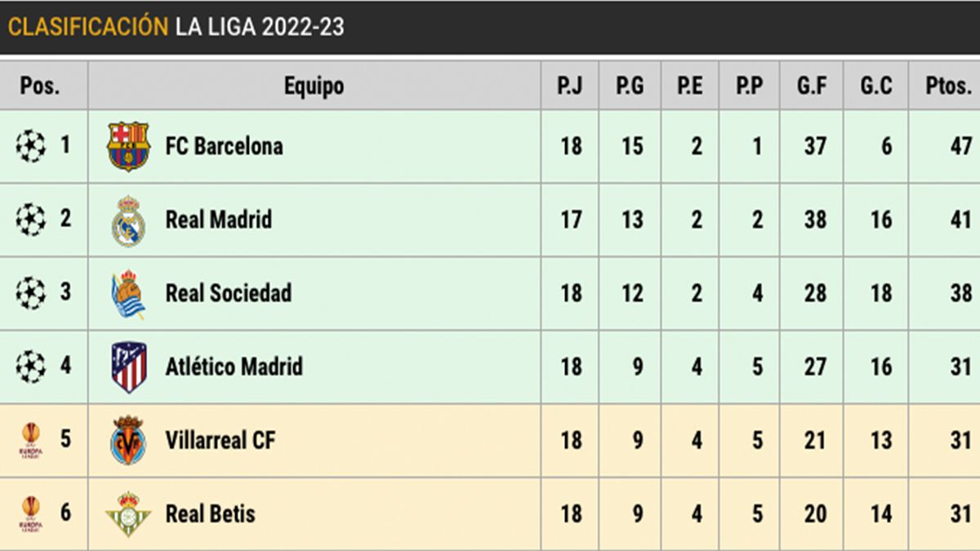The image size is (980, 551).
Task: Open the FC Barcelona team name
Action: [x=224, y=147]
